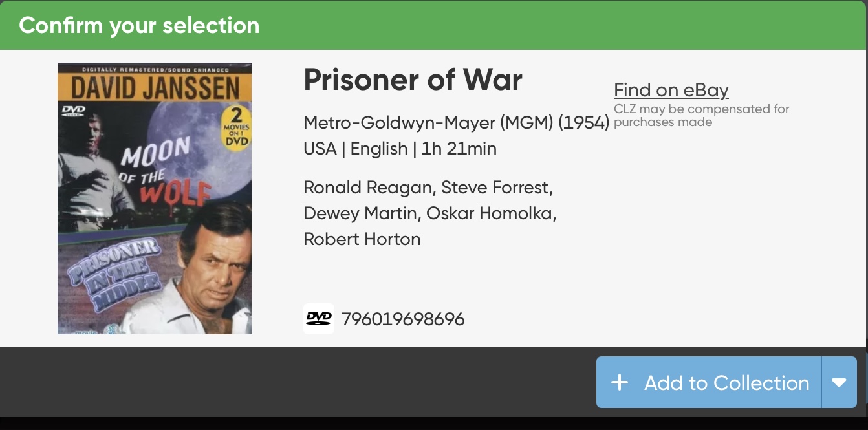
Task: Click the cast name Steve Forrest
Action: [x=497, y=188]
